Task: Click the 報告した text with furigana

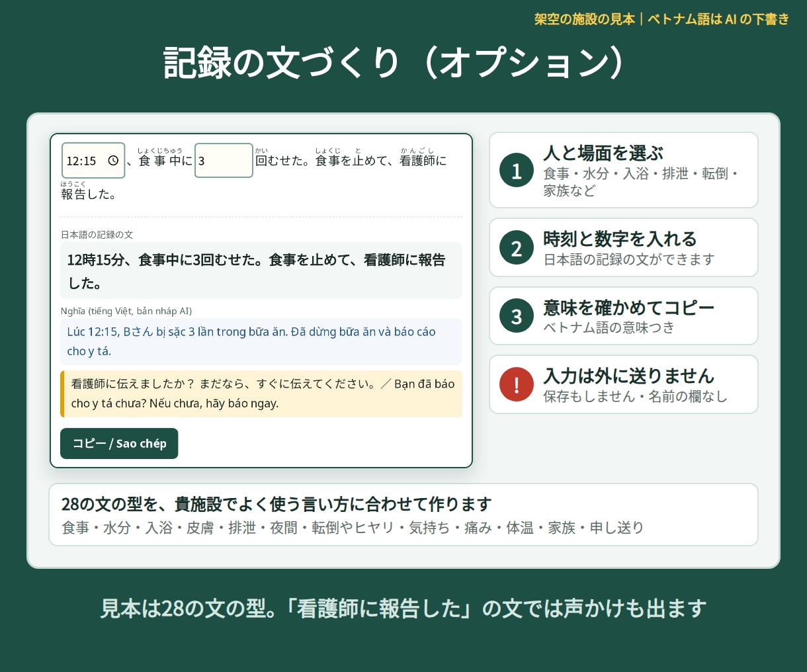Action: (89, 190)
